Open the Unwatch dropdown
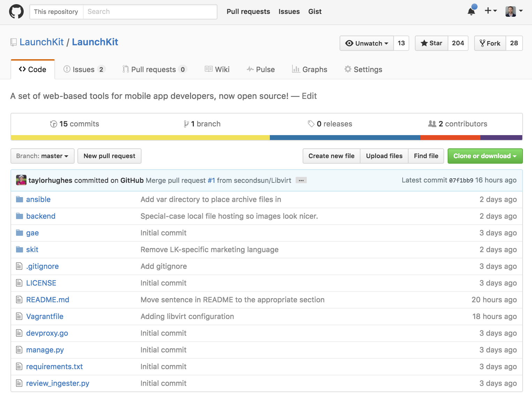 pos(367,43)
